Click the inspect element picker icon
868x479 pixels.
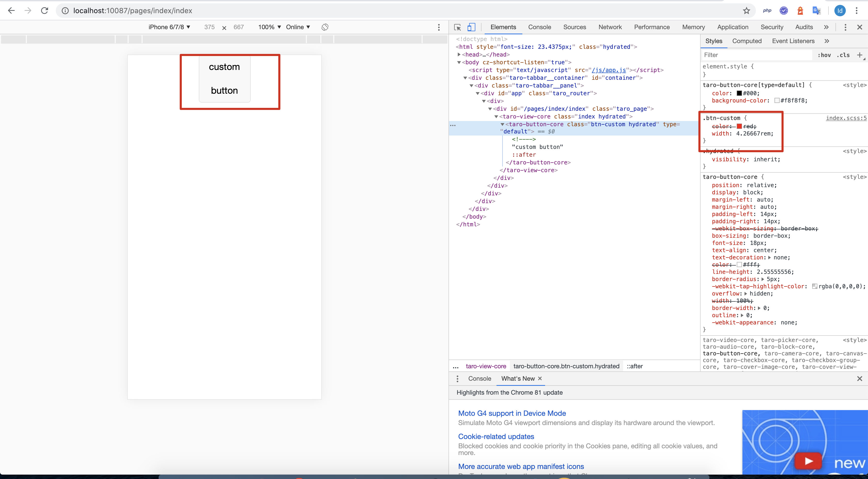[x=457, y=27]
